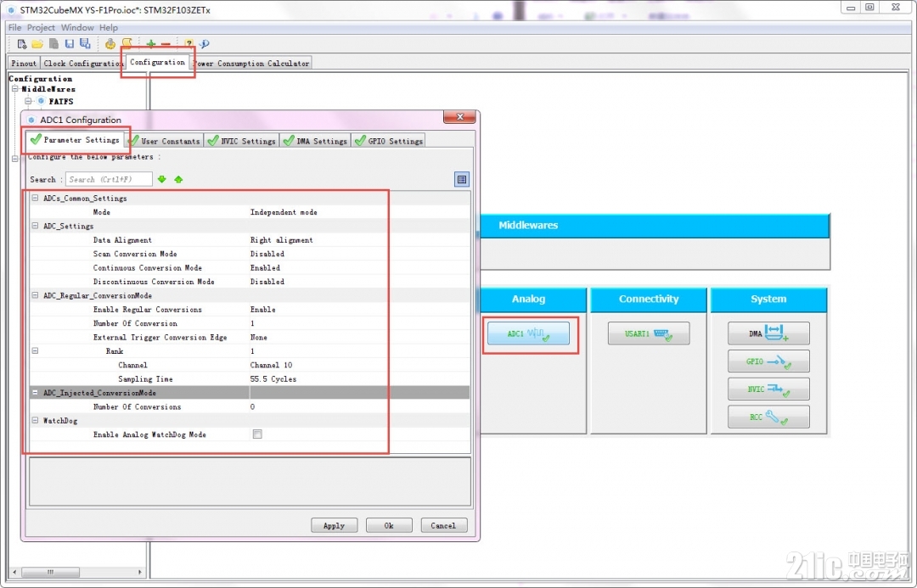The image size is (917, 588).
Task: Collapse the ADC_Regular_ConversionMode group
Action: click(35, 295)
